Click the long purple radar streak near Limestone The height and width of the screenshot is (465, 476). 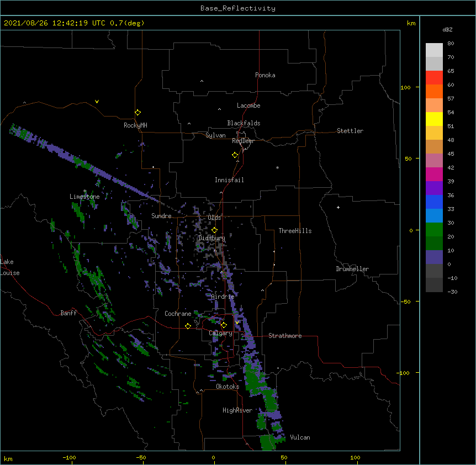coord(85,164)
